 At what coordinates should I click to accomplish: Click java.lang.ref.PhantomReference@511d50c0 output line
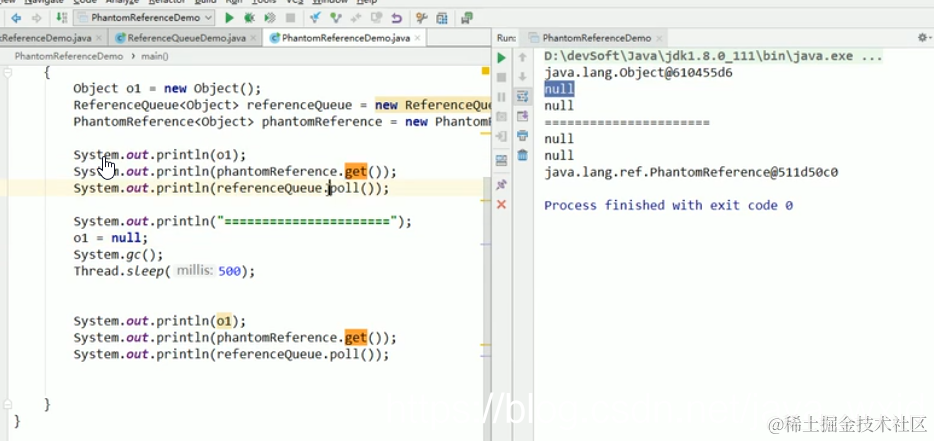[x=691, y=173]
